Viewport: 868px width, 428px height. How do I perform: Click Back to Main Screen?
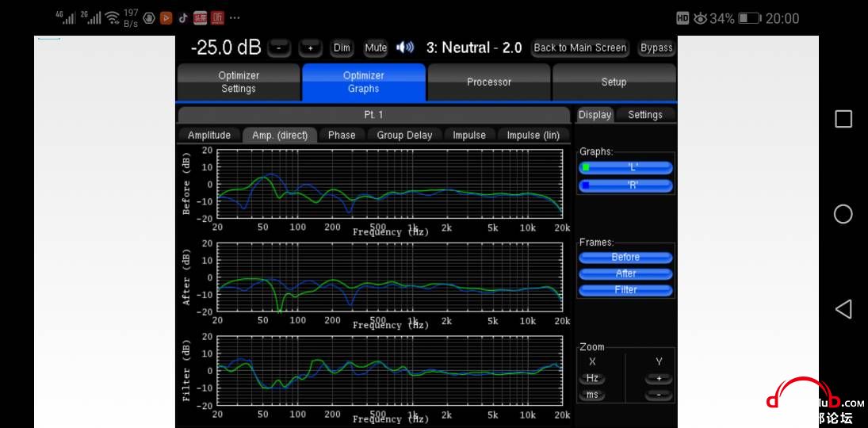pyautogui.click(x=579, y=48)
